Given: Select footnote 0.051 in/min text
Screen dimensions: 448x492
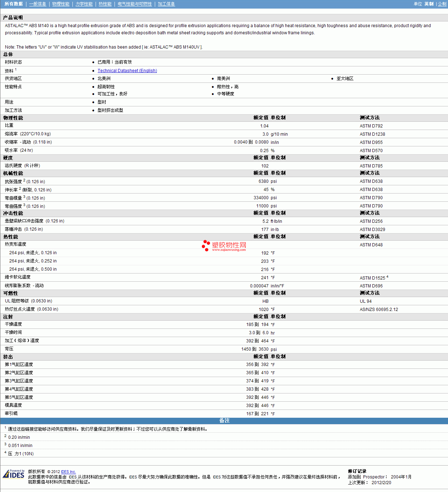Looking at the screenshot, I should point(20,446).
